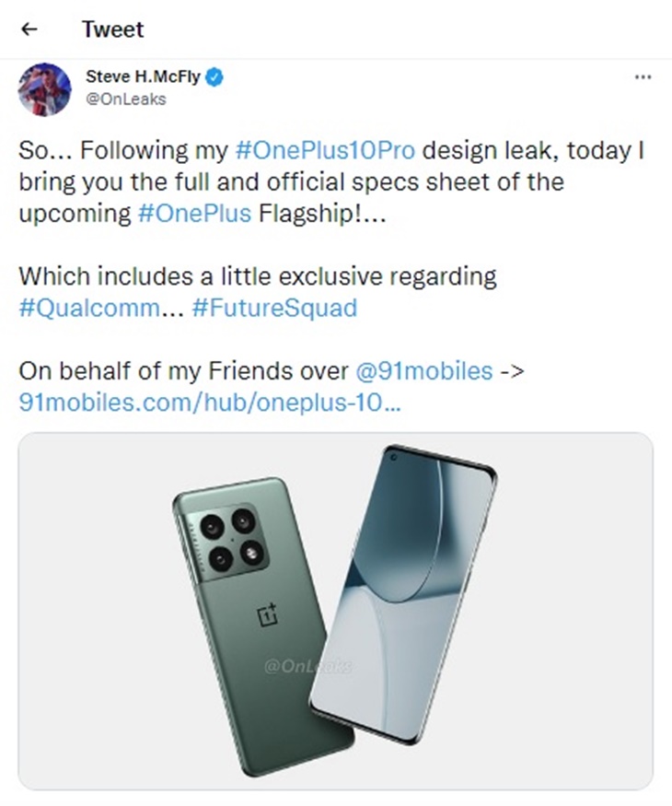Screen dimensions: 672x806
Task: Open the #FutureSquad hashtag
Action: (274, 308)
